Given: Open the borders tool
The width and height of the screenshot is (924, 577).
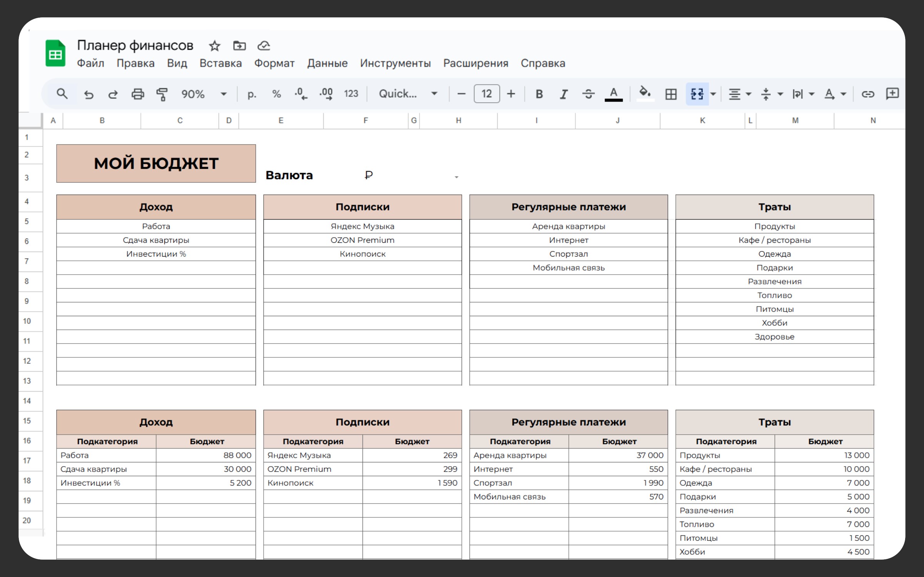Looking at the screenshot, I should (671, 94).
